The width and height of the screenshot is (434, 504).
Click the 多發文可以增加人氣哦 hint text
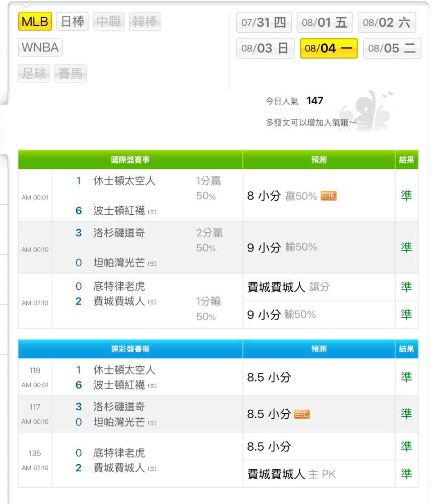(x=311, y=122)
